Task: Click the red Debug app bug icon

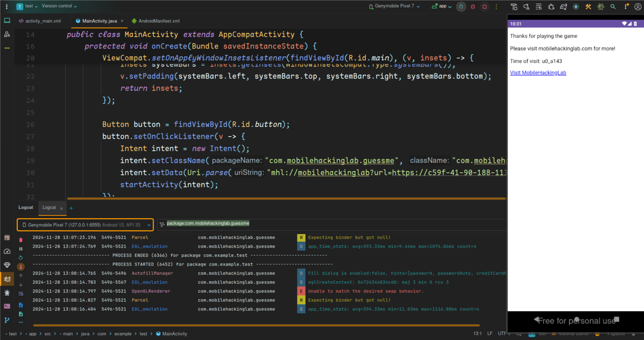Action: pos(473,7)
